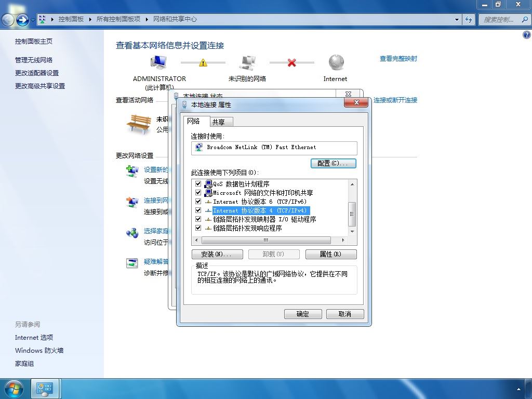Open 家庭组 link in the sidebar
Screen dimensions: 532x399
24,364
